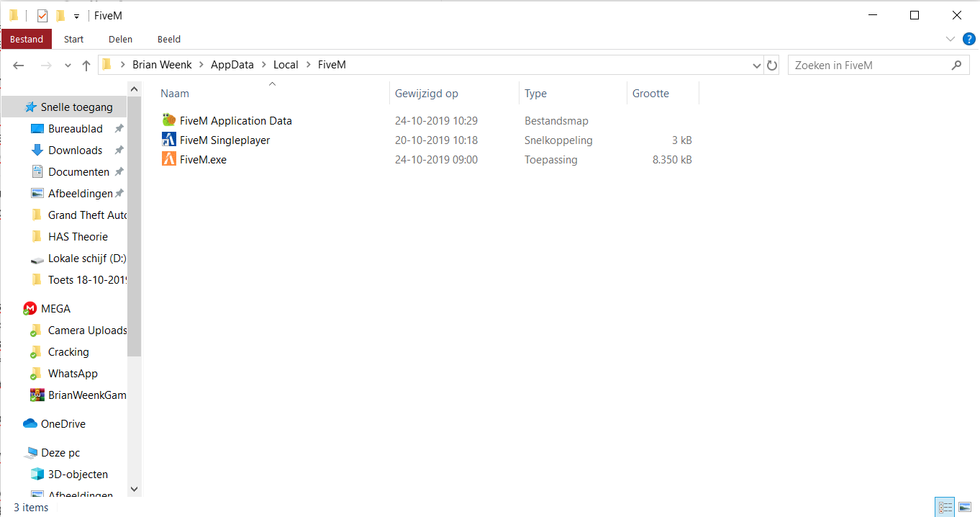Navigate up one folder level arrow

pyautogui.click(x=86, y=66)
